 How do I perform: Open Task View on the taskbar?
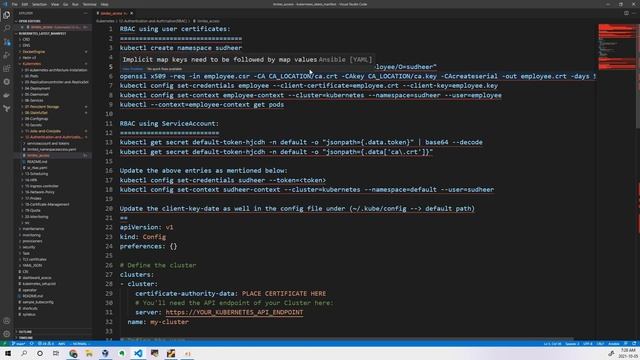(56, 353)
